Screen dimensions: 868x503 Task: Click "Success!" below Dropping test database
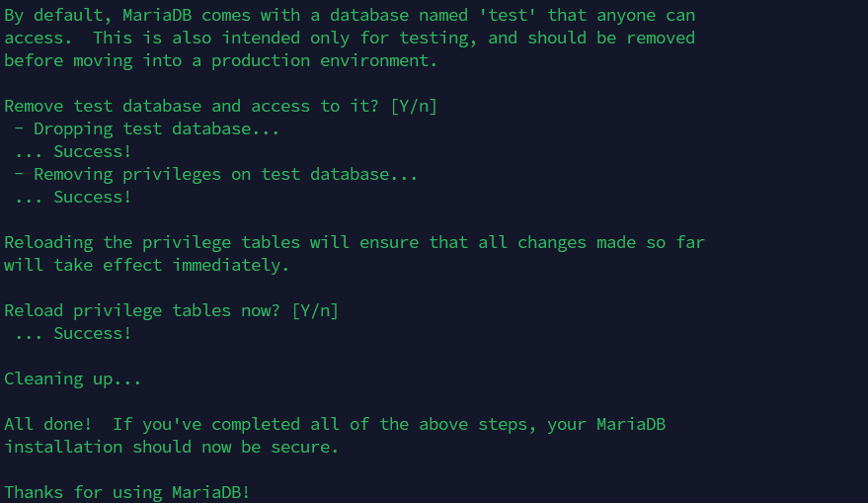[x=92, y=151]
